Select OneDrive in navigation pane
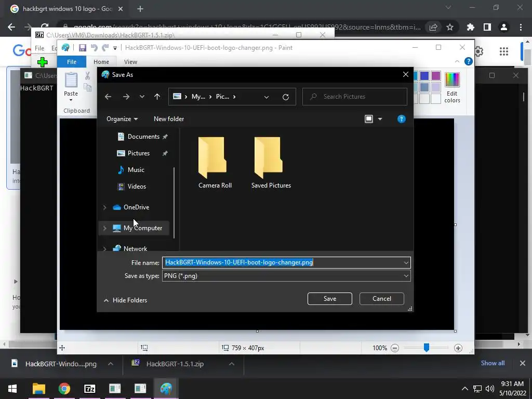 [136, 207]
